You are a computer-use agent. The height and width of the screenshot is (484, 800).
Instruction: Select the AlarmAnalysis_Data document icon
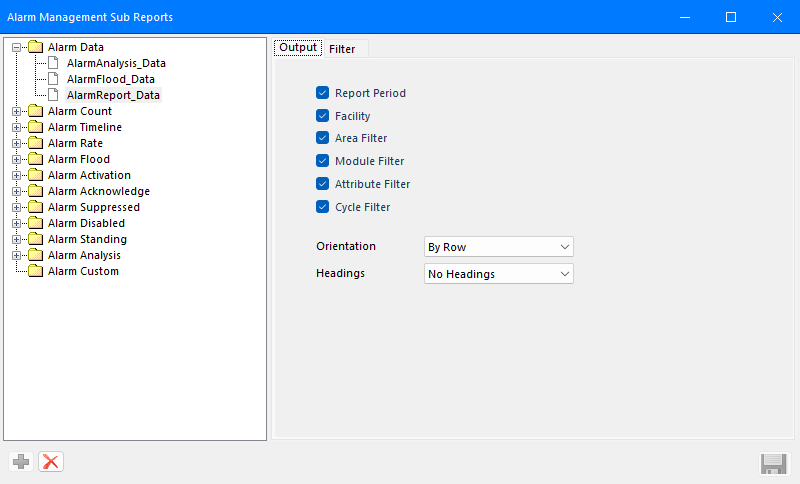53,63
